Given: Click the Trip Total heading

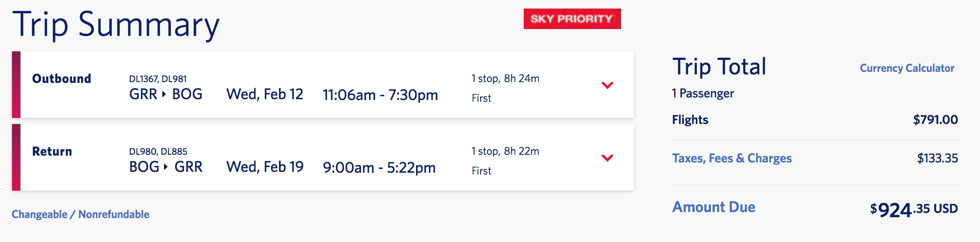Looking at the screenshot, I should pyautogui.click(x=719, y=67).
